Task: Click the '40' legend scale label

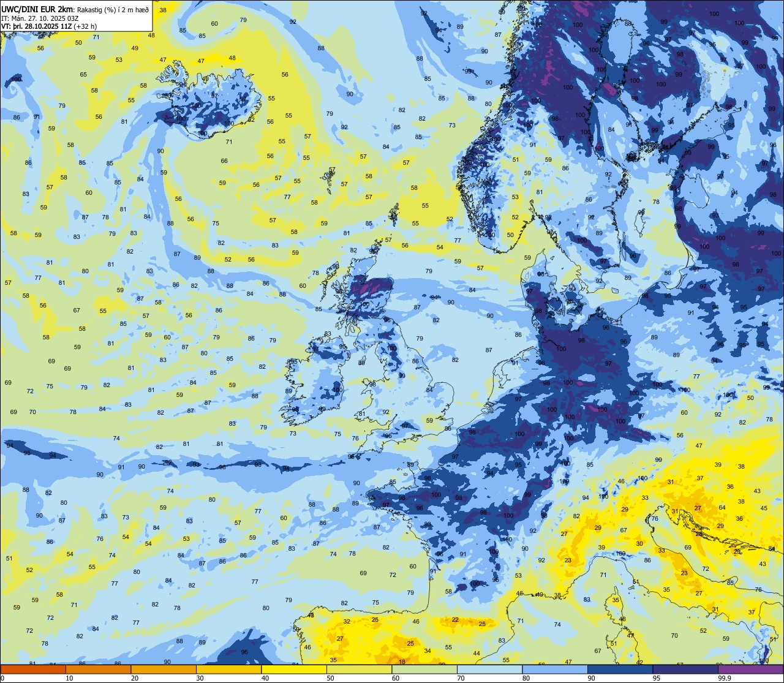Action: click(x=265, y=678)
